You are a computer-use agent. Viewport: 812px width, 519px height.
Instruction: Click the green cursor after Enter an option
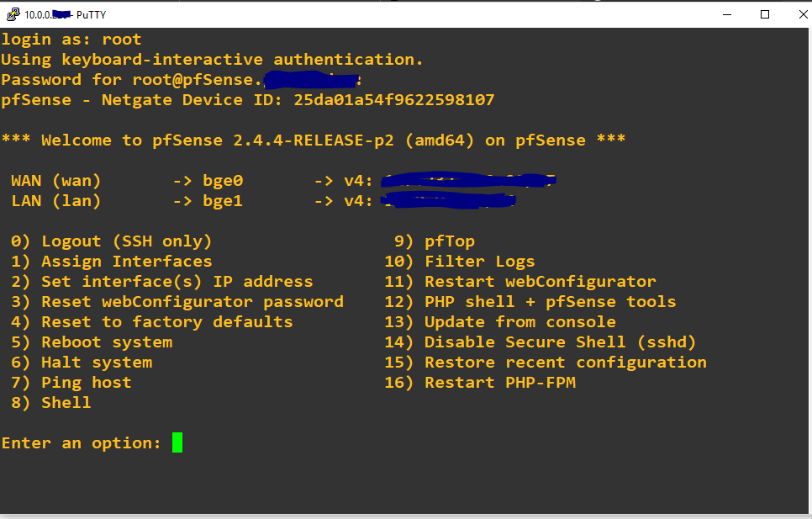[178, 442]
